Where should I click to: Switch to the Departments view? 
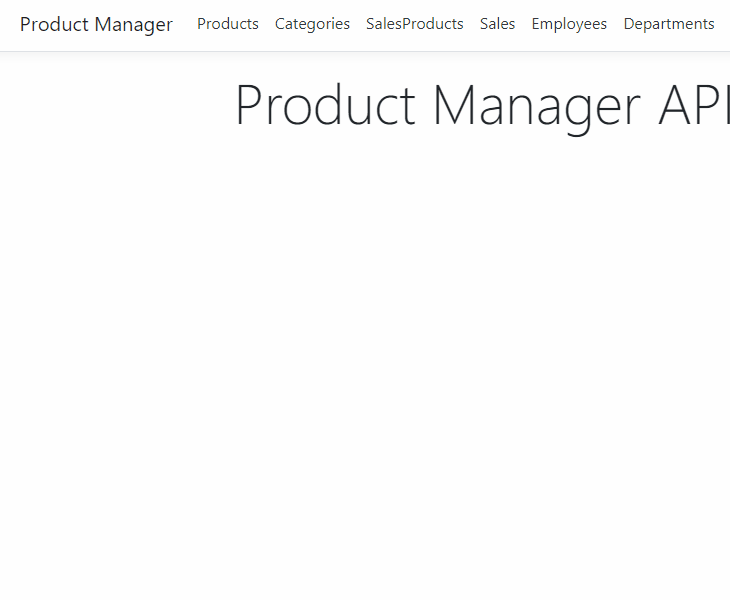(669, 24)
